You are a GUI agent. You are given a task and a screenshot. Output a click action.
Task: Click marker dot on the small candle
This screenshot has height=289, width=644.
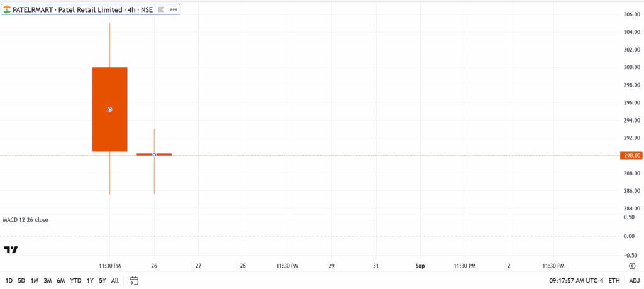tap(154, 155)
